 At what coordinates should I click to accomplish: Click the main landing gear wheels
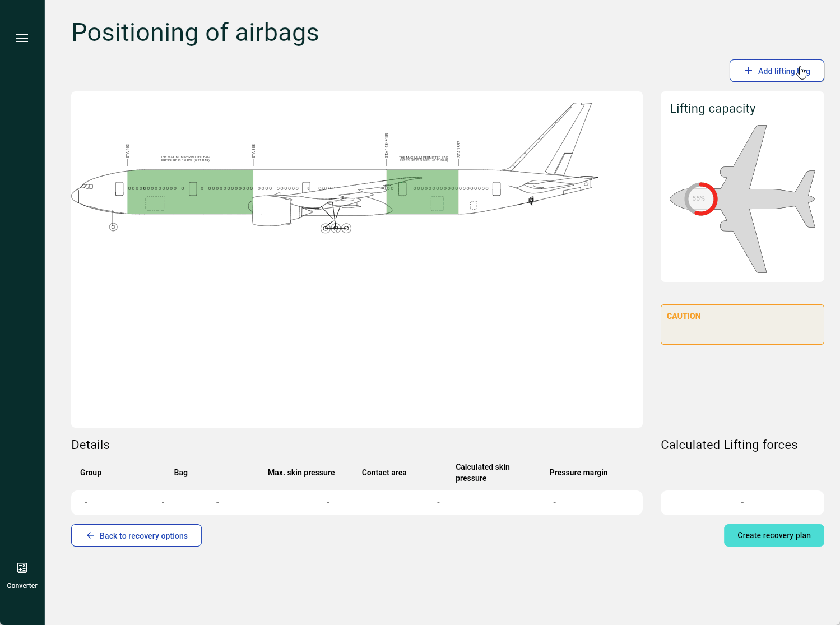tap(336, 228)
